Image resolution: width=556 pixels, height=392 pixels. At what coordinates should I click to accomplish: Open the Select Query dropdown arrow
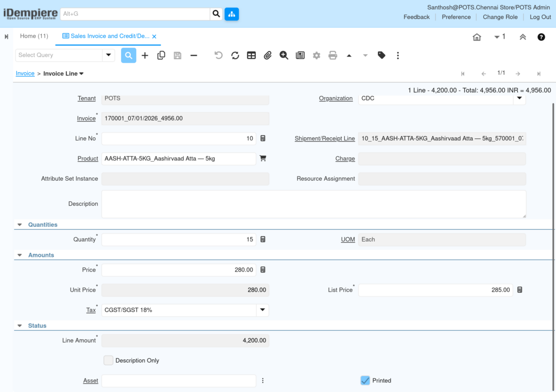pyautogui.click(x=109, y=55)
